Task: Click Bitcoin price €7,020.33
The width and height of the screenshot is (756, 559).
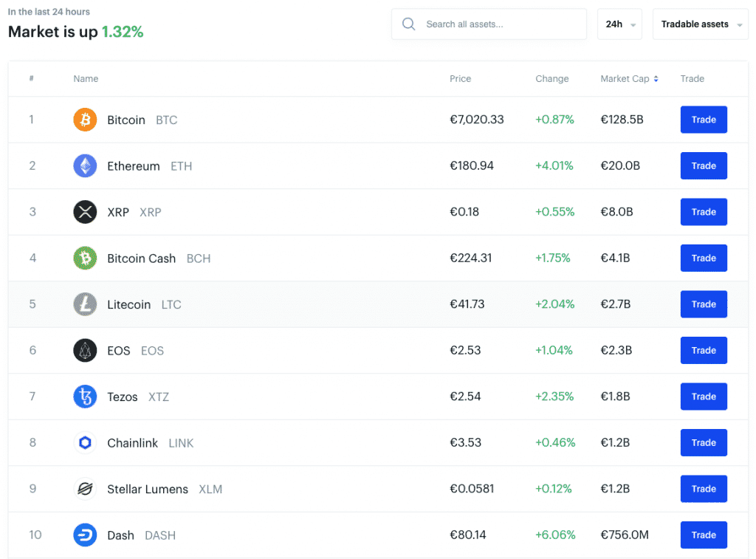Action: click(x=476, y=120)
